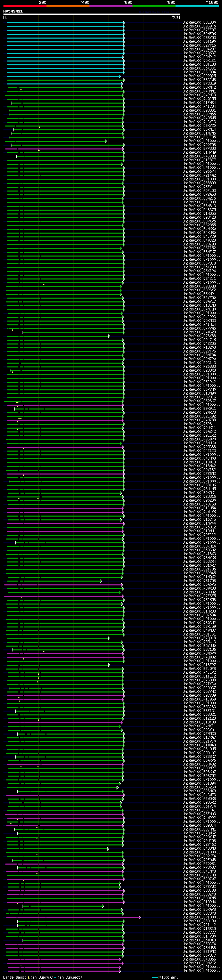The image size is (222, 980).
Task: Click hit name UniRef100_C1FHS4
Action: (x=199, y=103)
